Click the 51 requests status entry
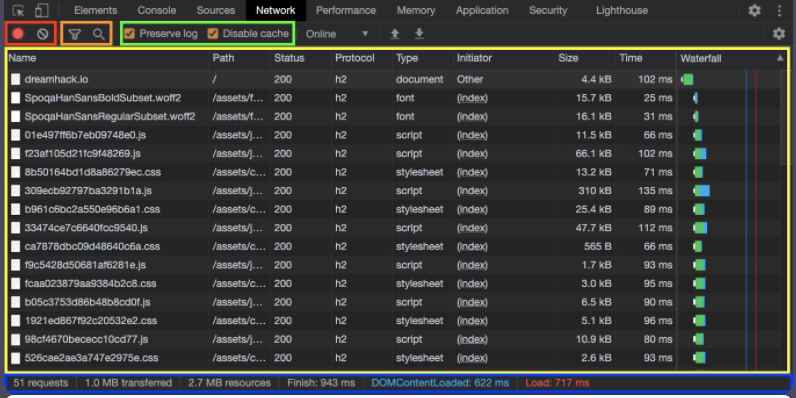 [41, 383]
